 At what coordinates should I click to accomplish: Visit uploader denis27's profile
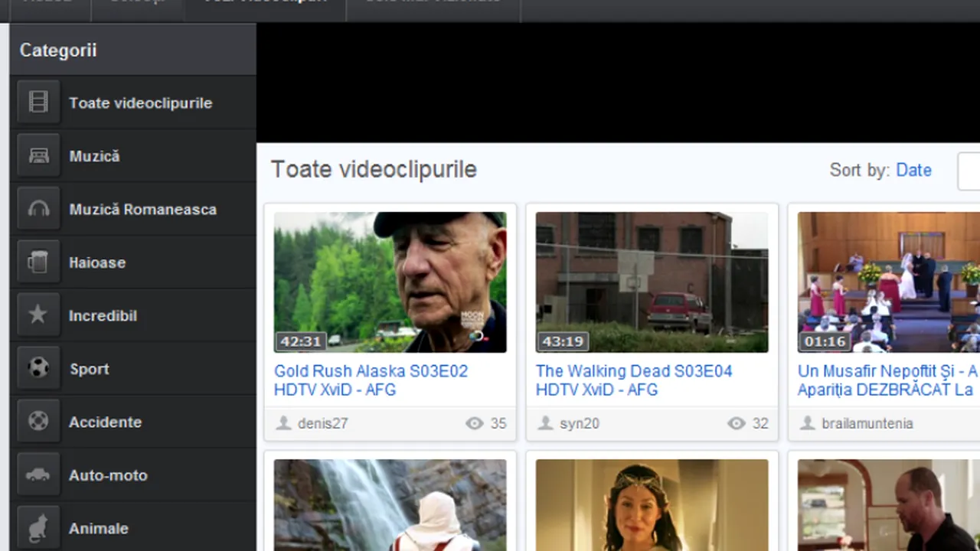pyautogui.click(x=322, y=423)
